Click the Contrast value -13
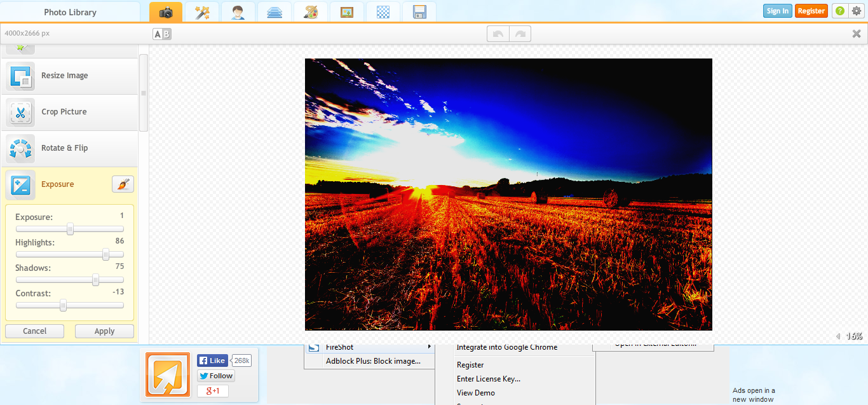The image size is (868, 405). click(x=118, y=292)
